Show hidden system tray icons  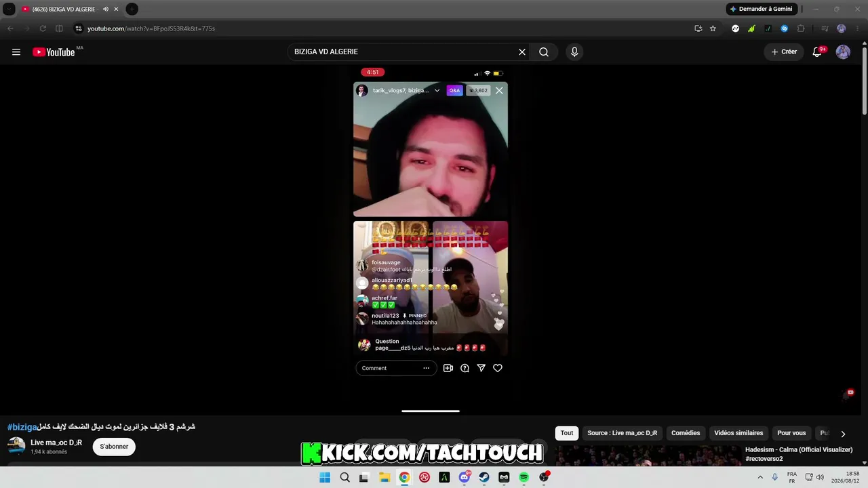(760, 477)
